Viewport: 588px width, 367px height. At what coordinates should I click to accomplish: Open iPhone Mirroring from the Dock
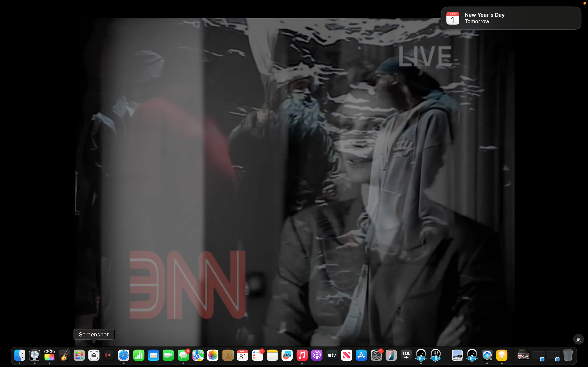(x=391, y=355)
